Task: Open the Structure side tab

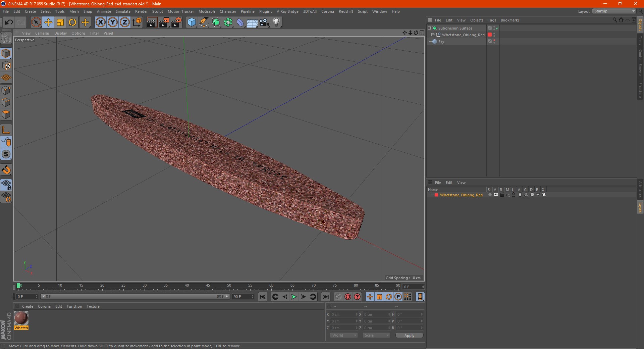Action: (x=640, y=90)
